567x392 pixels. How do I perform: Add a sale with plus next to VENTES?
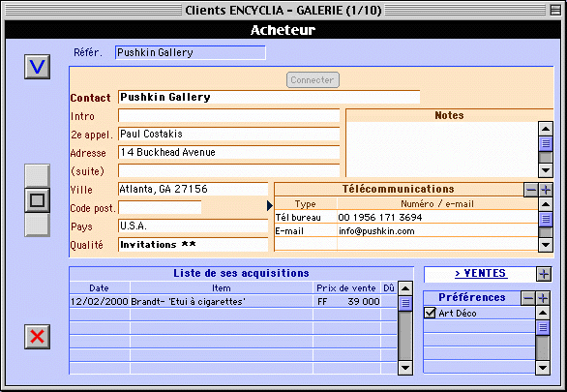[544, 274]
